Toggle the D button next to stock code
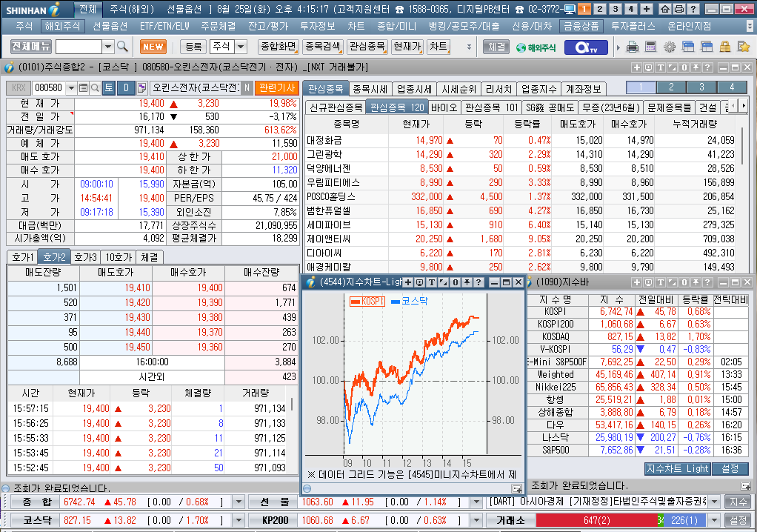This screenshot has height=532, width=757. tap(126, 87)
